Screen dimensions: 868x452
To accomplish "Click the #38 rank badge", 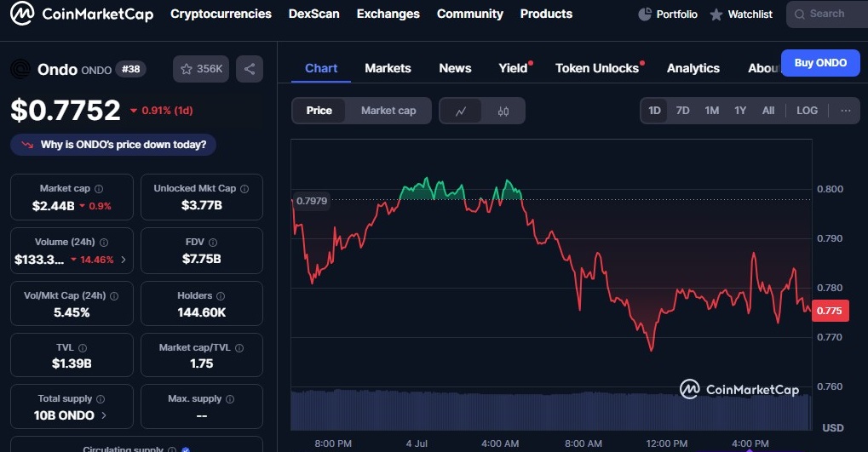I will (130, 69).
